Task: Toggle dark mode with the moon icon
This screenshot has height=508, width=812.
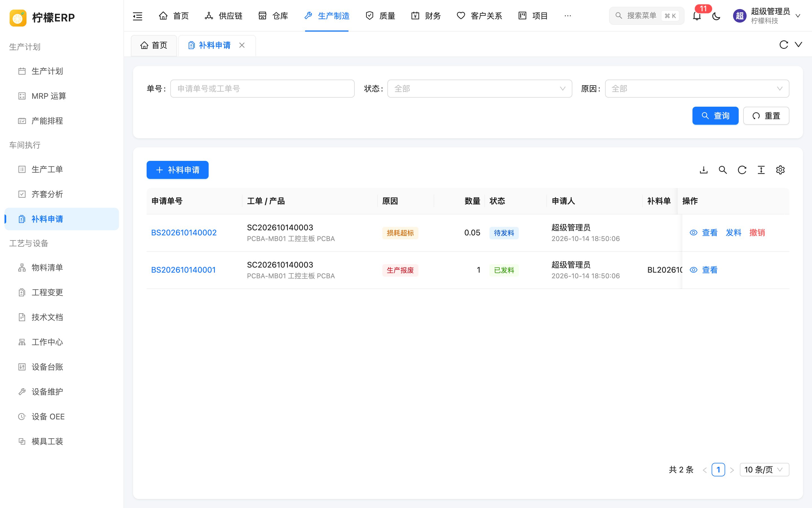Action: pyautogui.click(x=716, y=16)
